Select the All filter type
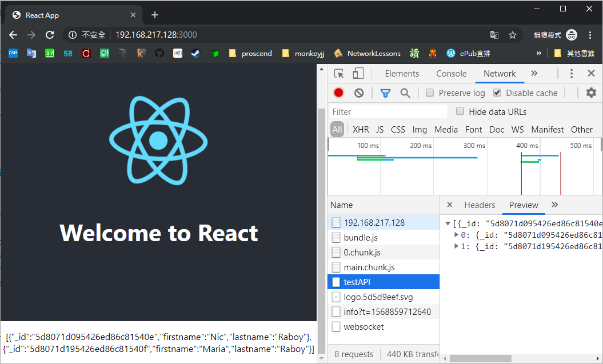The width and height of the screenshot is (603, 364). pos(337,130)
